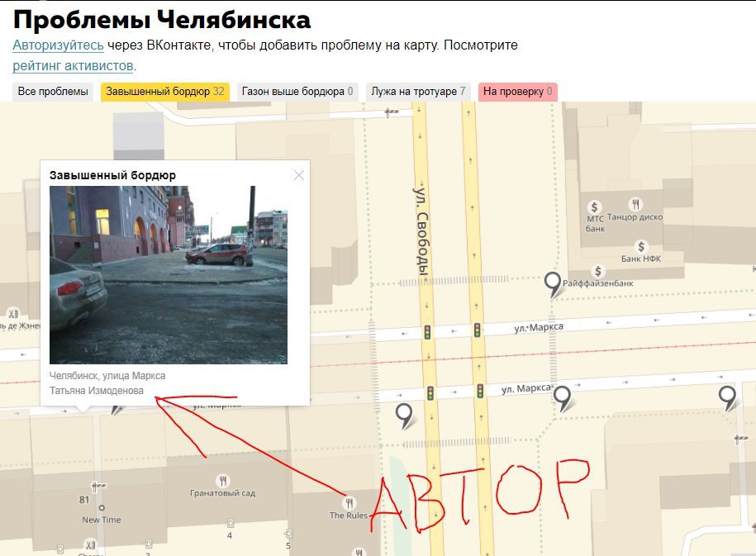Click the map pin left of ул. Свободы
This screenshot has height=556, width=756.
(x=404, y=416)
